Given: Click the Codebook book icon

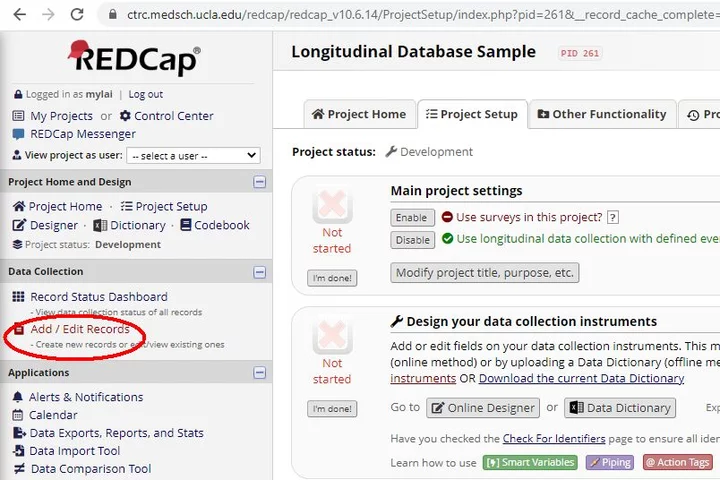Looking at the screenshot, I should click(186, 225).
